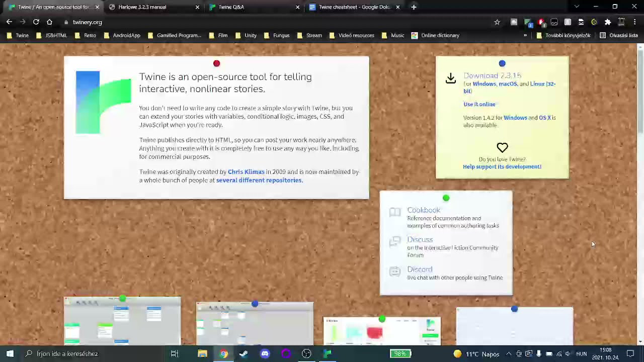Open Task View in the taskbar
The height and width of the screenshot is (362, 644).
tap(175, 353)
